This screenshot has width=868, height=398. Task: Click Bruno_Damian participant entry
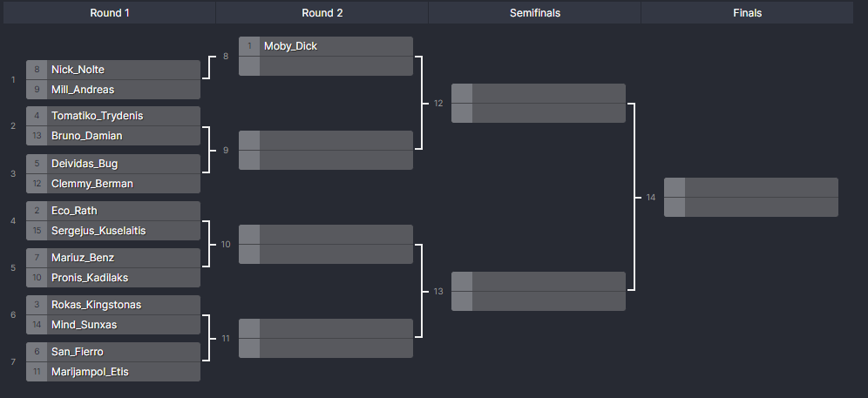[x=113, y=136]
